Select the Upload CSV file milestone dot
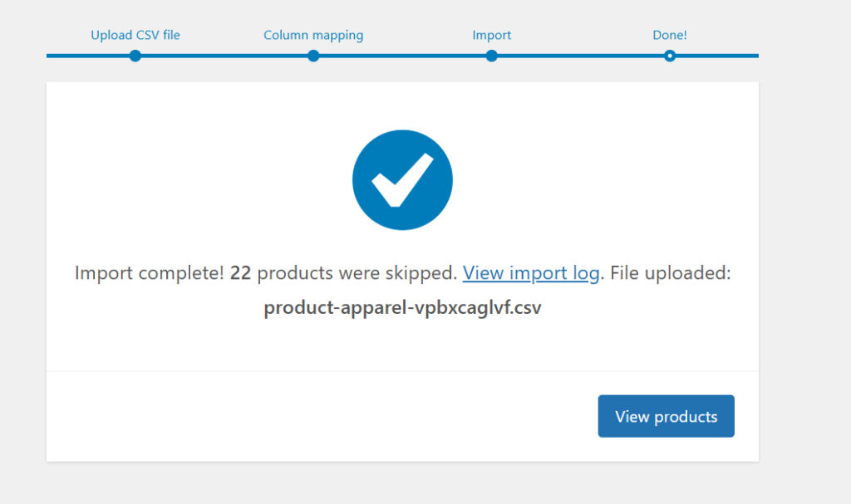Screen dimensions: 851x504 click(135, 56)
